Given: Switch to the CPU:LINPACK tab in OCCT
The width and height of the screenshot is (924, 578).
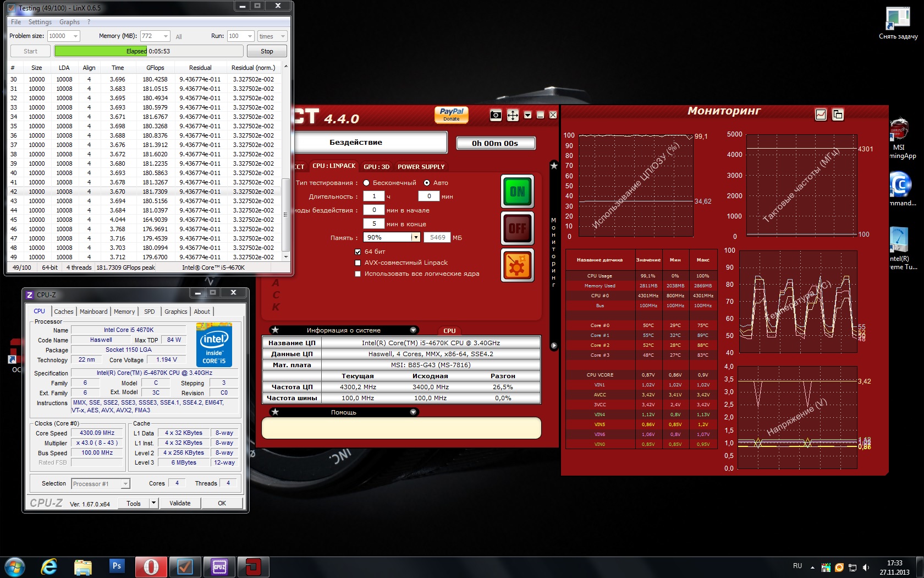Looking at the screenshot, I should tap(334, 166).
